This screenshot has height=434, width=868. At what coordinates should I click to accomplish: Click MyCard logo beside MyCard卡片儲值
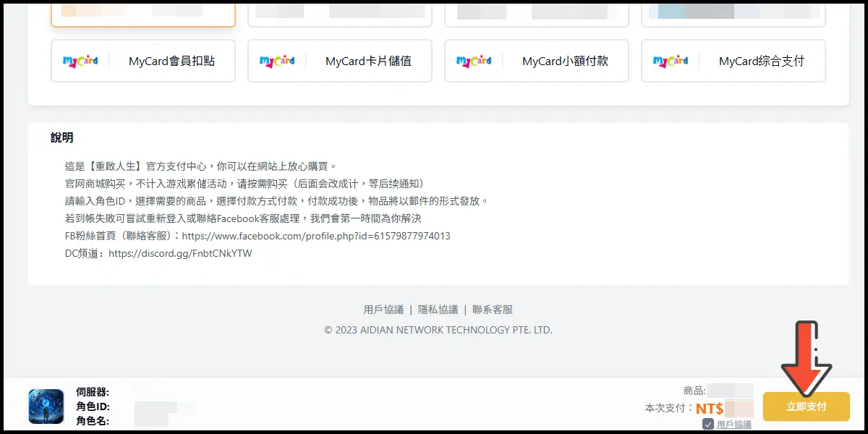click(277, 61)
